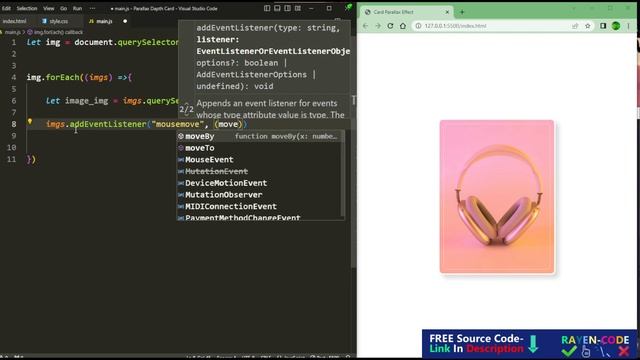Open the View menu
Image resolution: width=640 pixels, height=360 pixels.
click(x=49, y=8)
